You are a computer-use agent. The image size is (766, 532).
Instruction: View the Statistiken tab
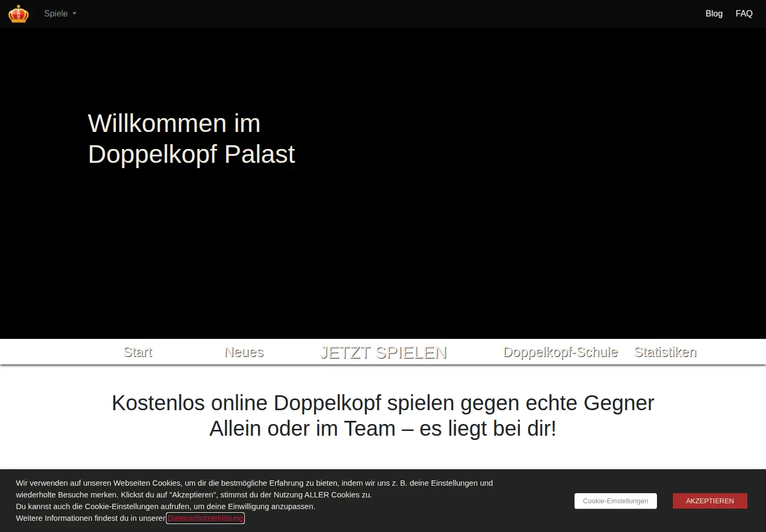click(665, 352)
